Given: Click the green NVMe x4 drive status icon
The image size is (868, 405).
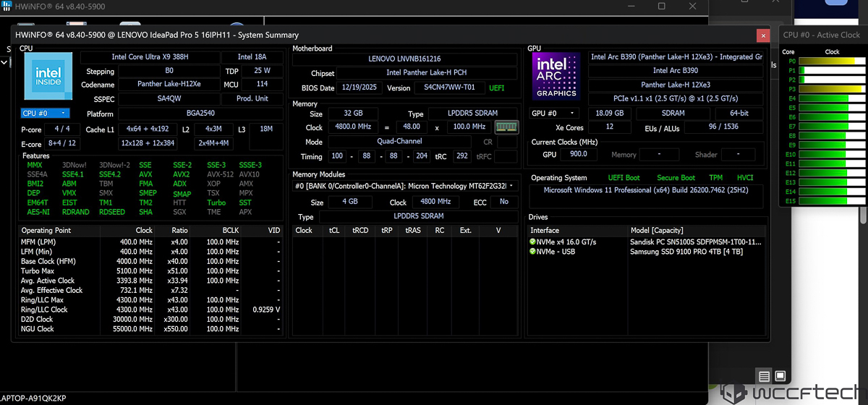Looking at the screenshot, I should [533, 242].
